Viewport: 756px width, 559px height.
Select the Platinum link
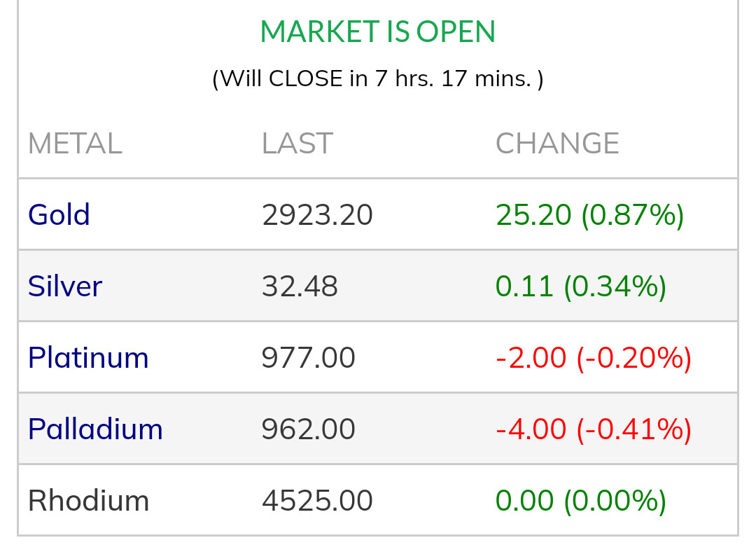pos(88,358)
